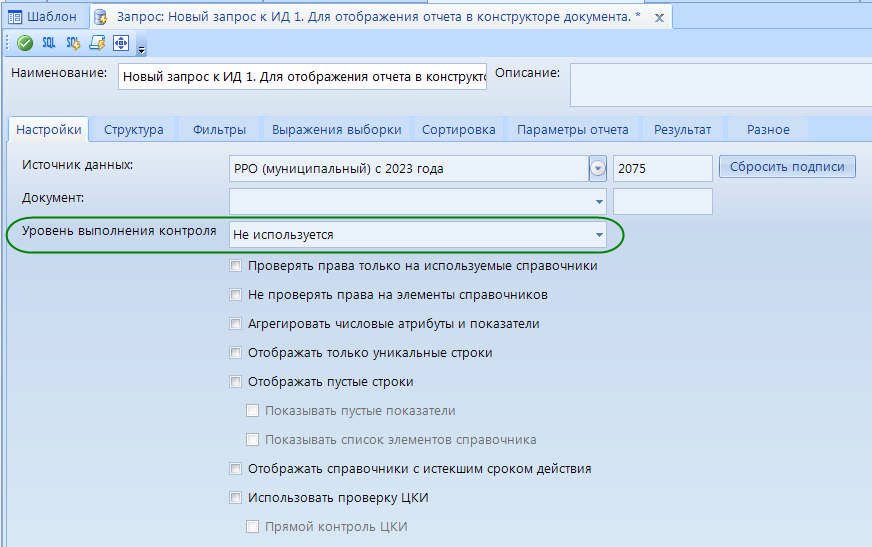Screen dimensions: 872x547
Task: Click the blue four-arrows toolbar icon
Action: 121,43
